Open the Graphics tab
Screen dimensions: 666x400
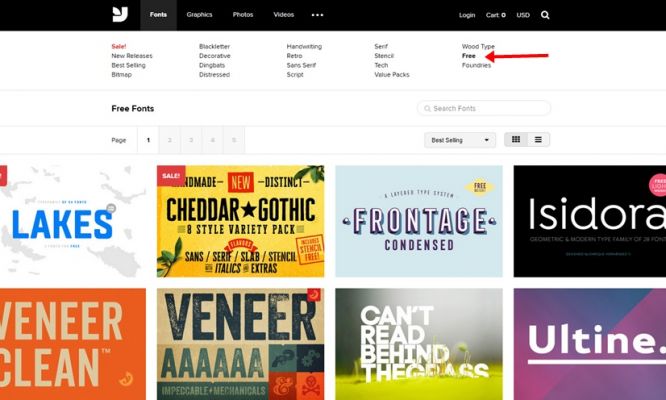point(199,14)
